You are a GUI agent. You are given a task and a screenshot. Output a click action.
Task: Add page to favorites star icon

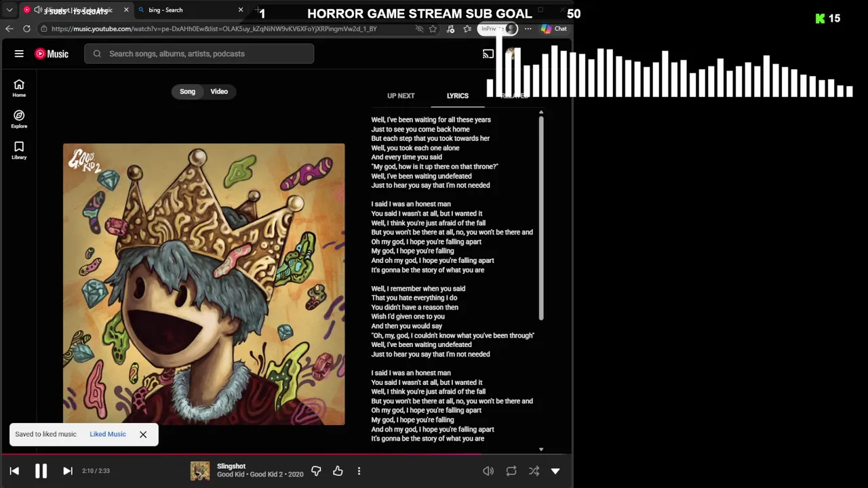click(433, 28)
